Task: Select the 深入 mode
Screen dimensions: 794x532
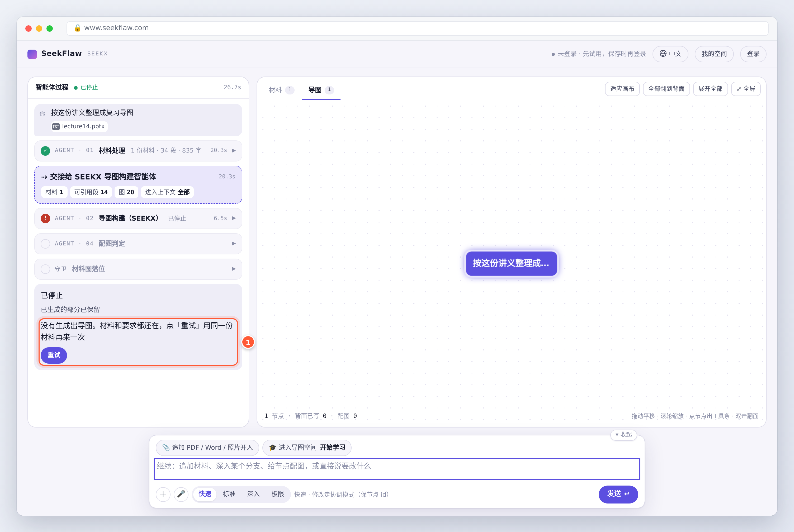Action: click(253, 494)
